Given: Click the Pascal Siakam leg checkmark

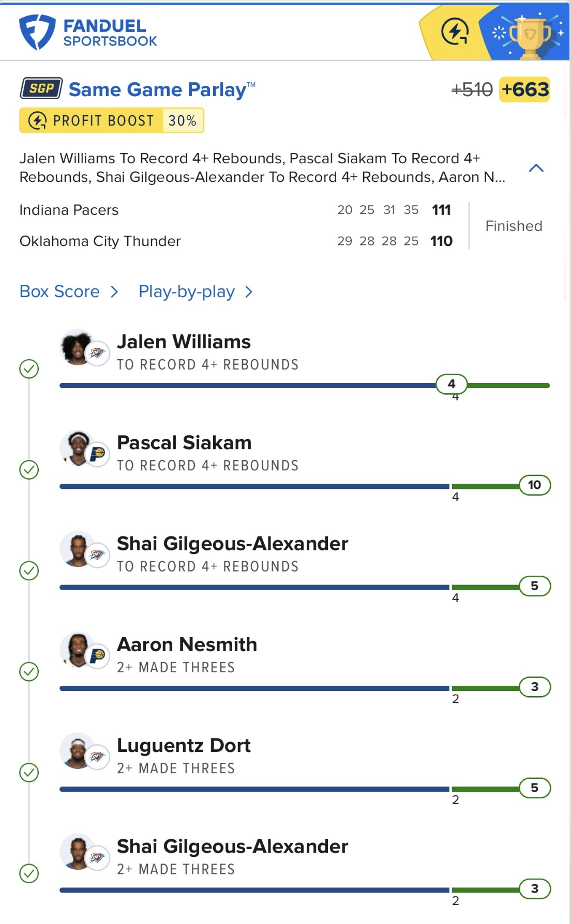Looking at the screenshot, I should [x=29, y=470].
